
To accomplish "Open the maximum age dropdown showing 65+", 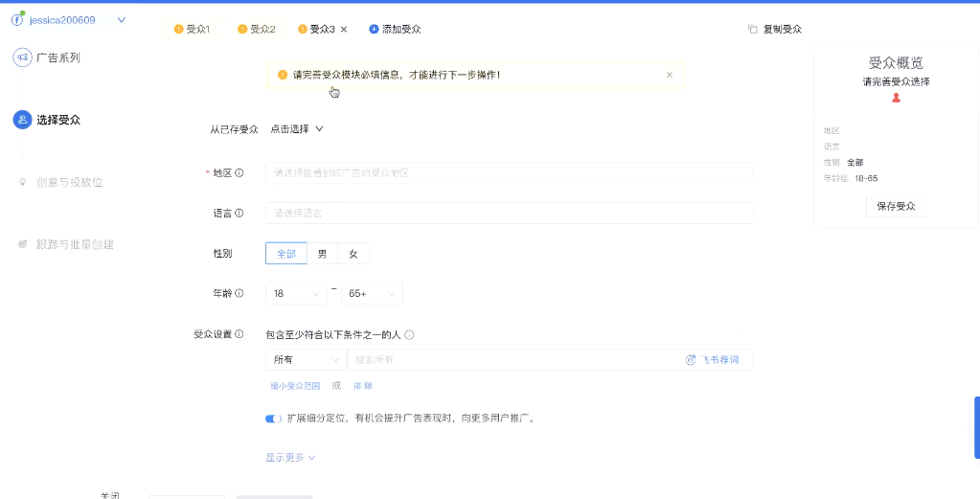I will pyautogui.click(x=372, y=293).
